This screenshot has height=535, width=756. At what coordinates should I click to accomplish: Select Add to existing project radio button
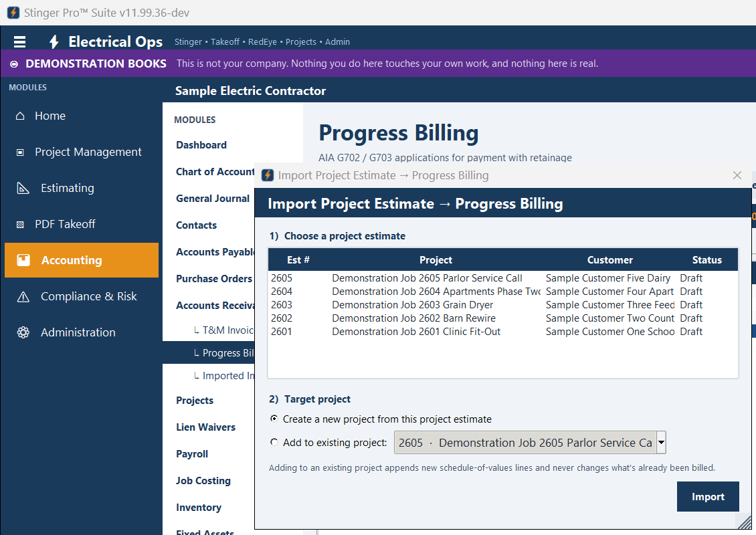click(x=274, y=442)
